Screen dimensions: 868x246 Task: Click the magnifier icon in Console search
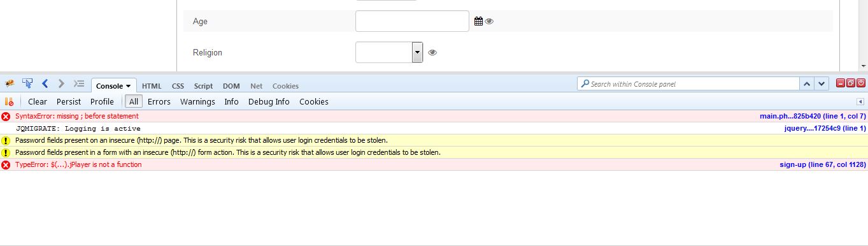[x=585, y=83]
